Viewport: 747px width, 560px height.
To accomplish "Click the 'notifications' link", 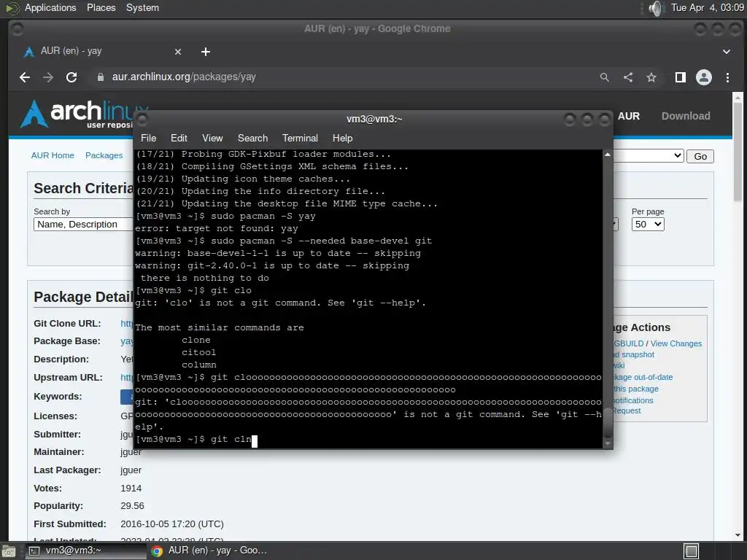I will click(633, 400).
